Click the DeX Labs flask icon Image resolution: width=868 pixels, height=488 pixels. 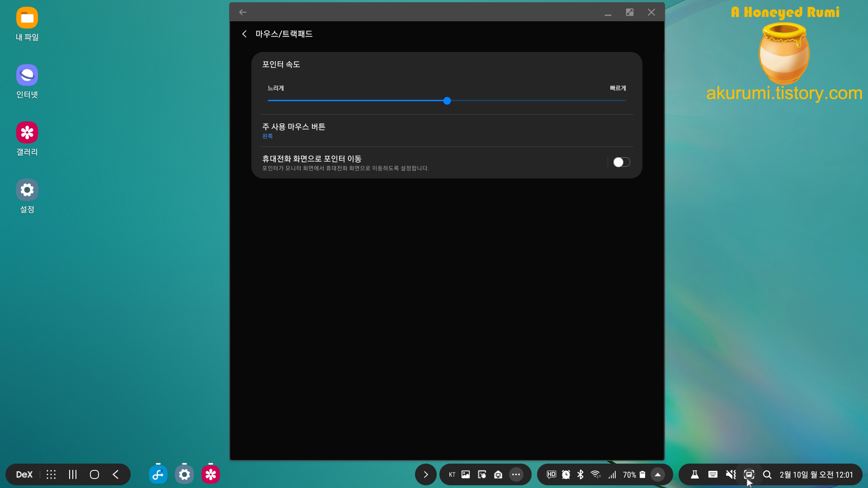(695, 474)
